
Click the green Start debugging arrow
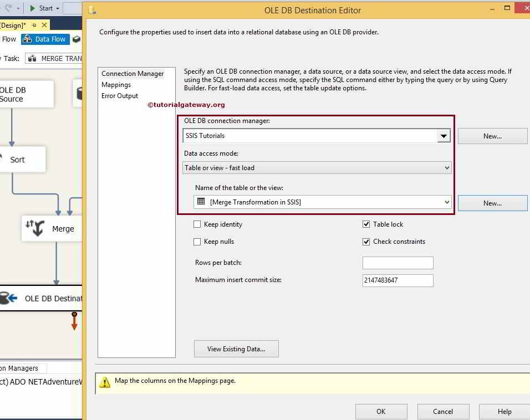34,8
